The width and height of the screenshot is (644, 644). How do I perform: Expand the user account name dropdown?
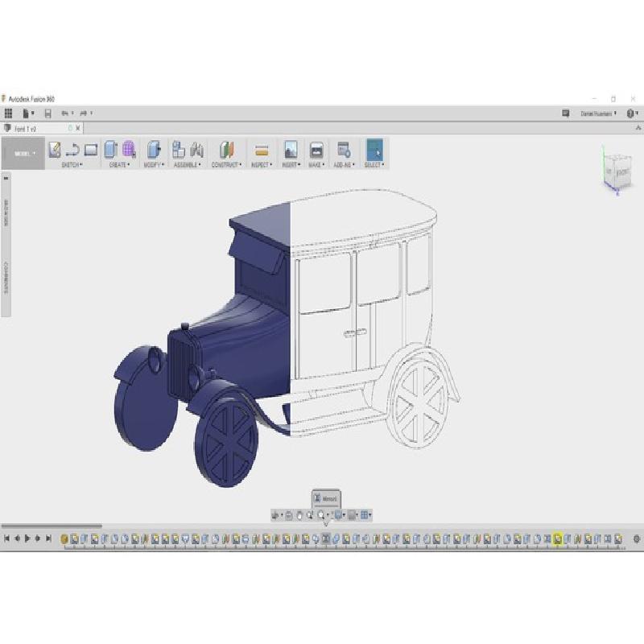pos(599,114)
